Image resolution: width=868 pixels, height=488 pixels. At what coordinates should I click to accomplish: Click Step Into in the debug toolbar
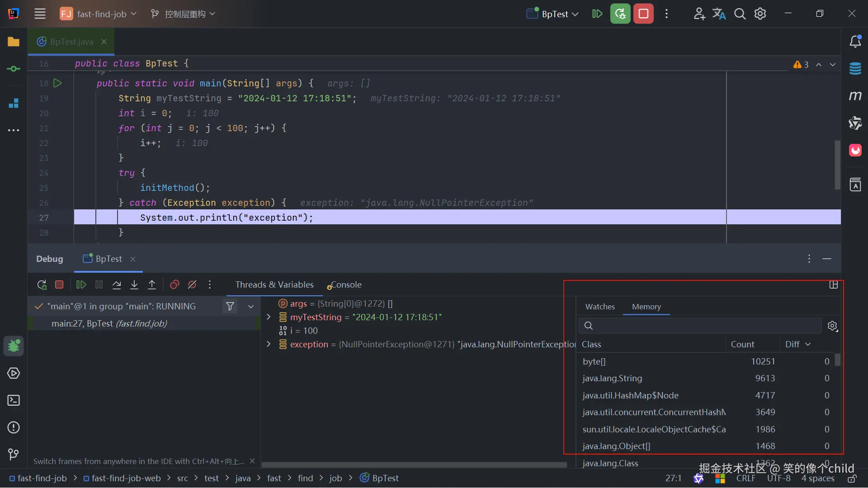pos(134,284)
